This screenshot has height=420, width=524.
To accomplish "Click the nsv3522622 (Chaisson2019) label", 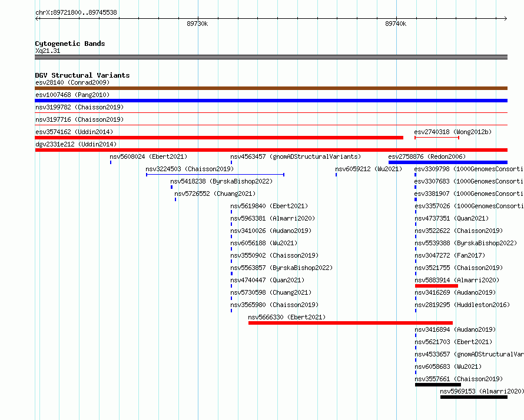I will pos(459,231).
